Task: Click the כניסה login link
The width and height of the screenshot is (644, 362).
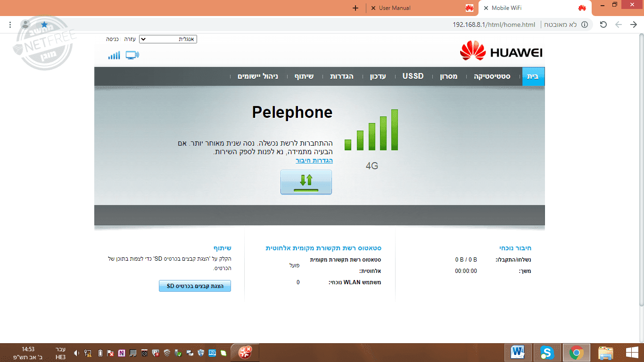Action: click(112, 39)
